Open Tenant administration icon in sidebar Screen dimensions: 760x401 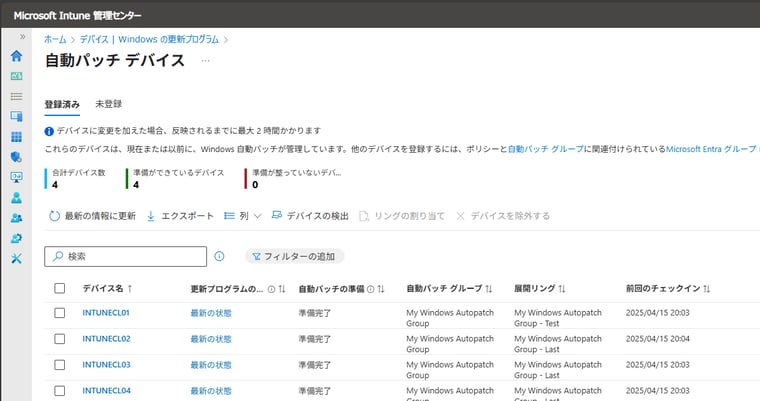coord(16,238)
